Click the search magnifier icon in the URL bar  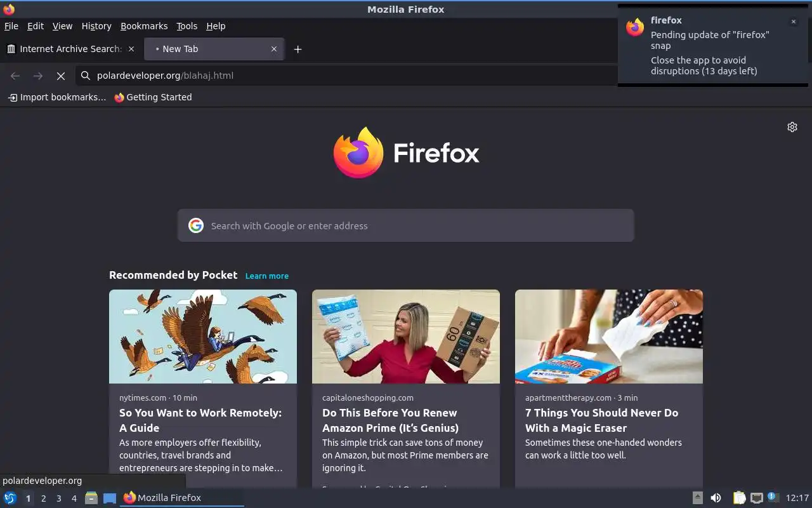tap(85, 76)
